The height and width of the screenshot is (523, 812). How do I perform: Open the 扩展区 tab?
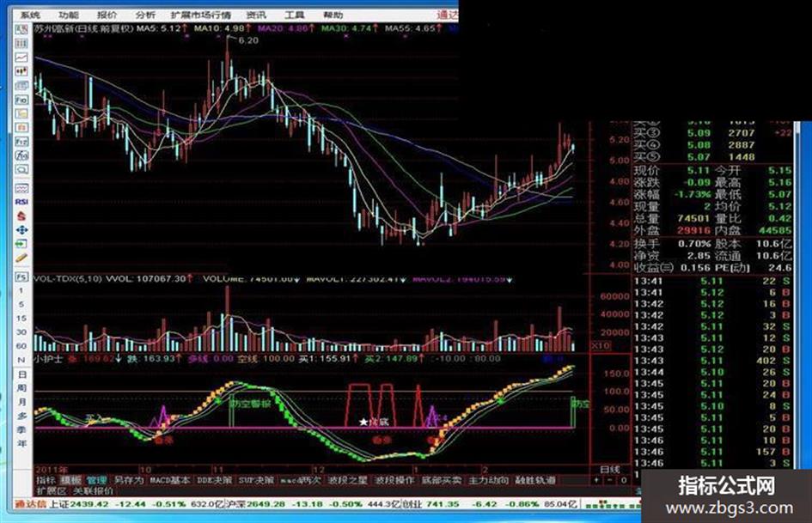click(52, 490)
